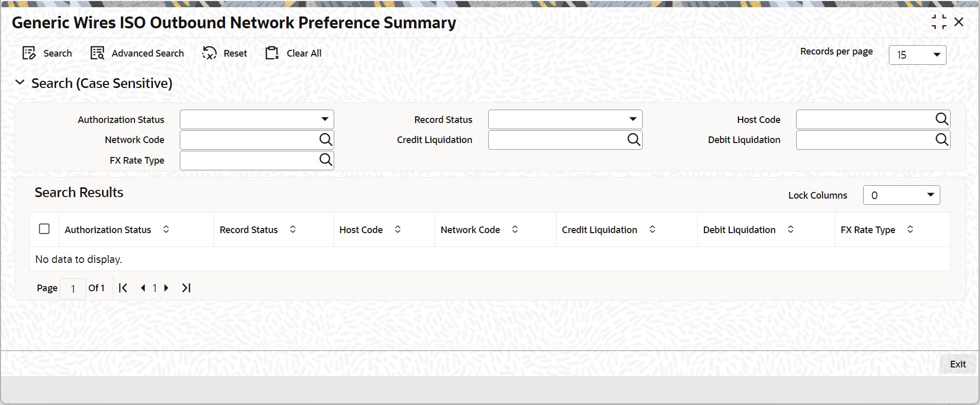Collapse the Search (Case Sensitive) section

[20, 82]
